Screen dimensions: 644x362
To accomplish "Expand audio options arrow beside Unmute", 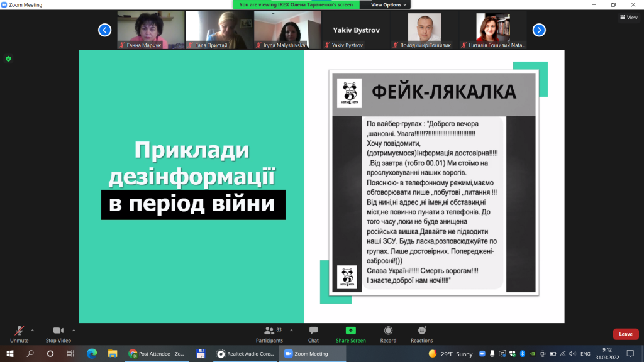I will click(x=33, y=331).
